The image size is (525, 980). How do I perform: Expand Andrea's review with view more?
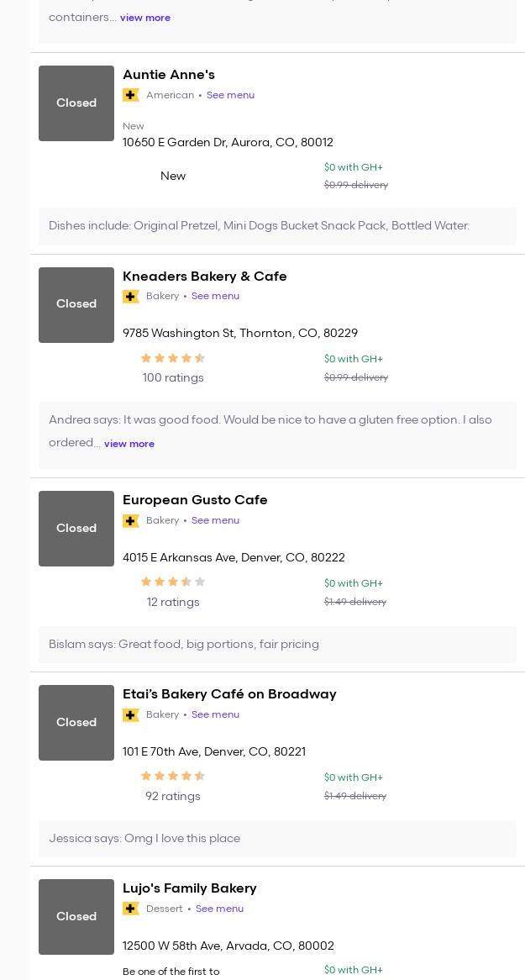pos(129,444)
